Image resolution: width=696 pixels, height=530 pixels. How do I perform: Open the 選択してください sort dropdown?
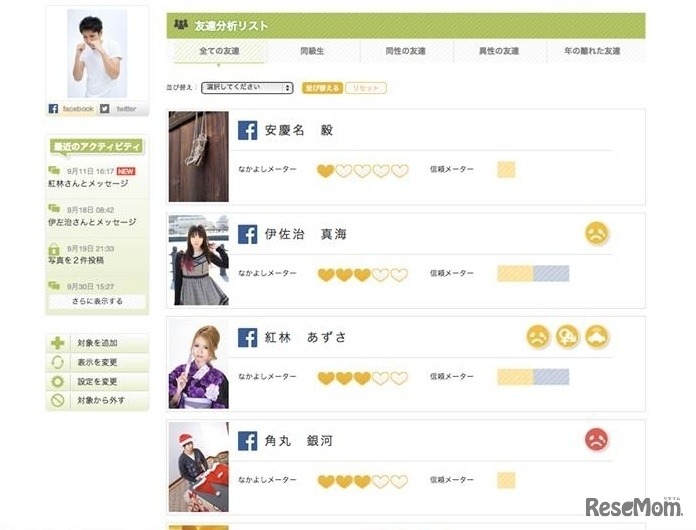(247, 87)
